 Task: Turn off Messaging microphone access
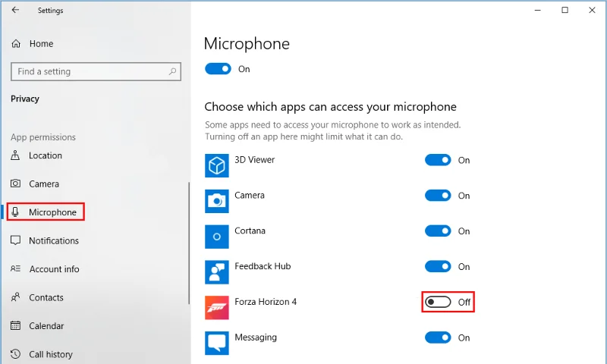[x=438, y=337]
